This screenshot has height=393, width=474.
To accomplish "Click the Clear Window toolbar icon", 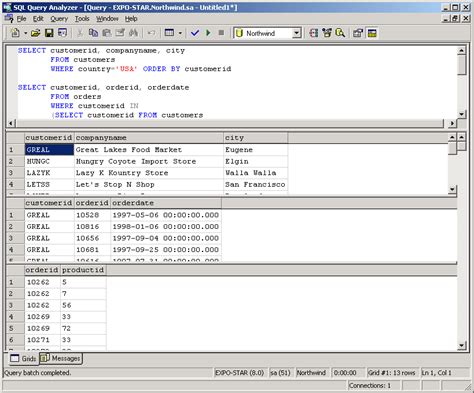I will [120, 33].
